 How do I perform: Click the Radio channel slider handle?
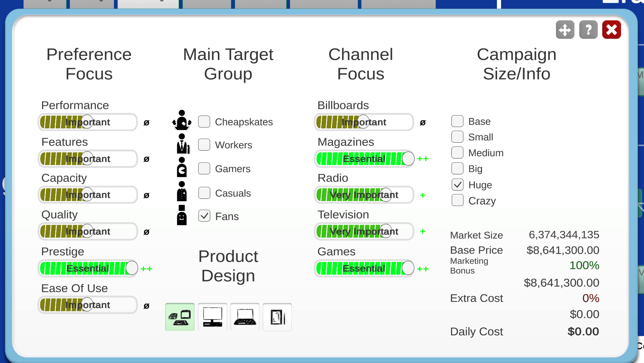(386, 195)
